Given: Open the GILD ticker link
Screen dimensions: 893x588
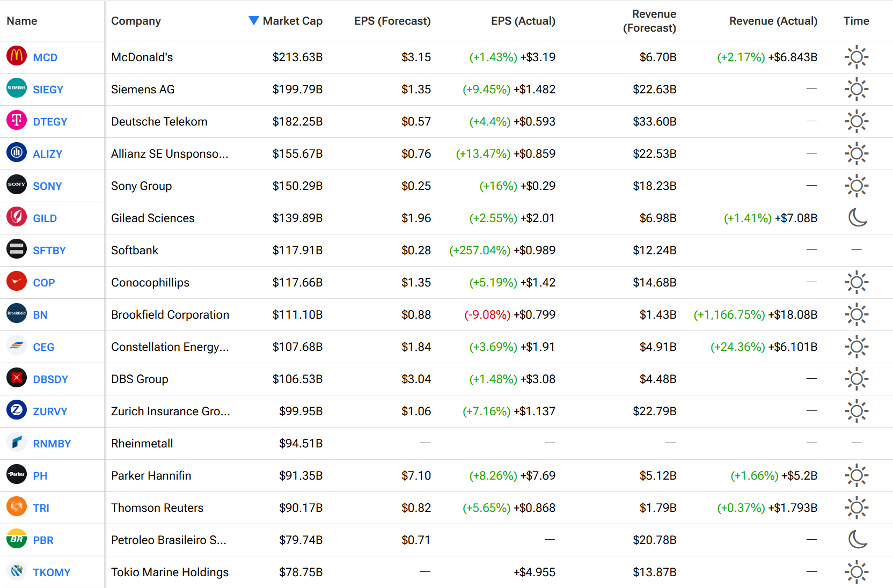Looking at the screenshot, I should click(x=45, y=218).
